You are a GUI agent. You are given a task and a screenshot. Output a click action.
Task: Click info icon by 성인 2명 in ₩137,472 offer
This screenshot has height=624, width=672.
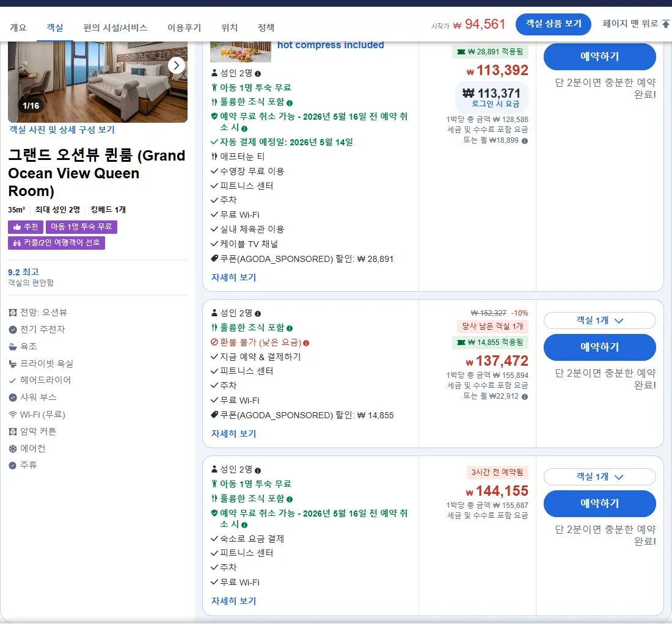[258, 314]
